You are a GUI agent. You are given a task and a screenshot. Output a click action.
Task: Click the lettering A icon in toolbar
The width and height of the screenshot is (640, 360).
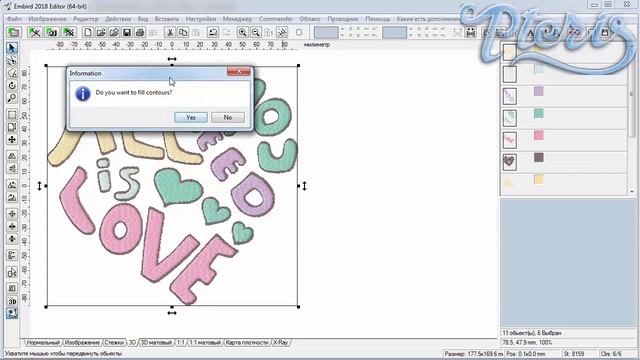pyautogui.click(x=531, y=33)
